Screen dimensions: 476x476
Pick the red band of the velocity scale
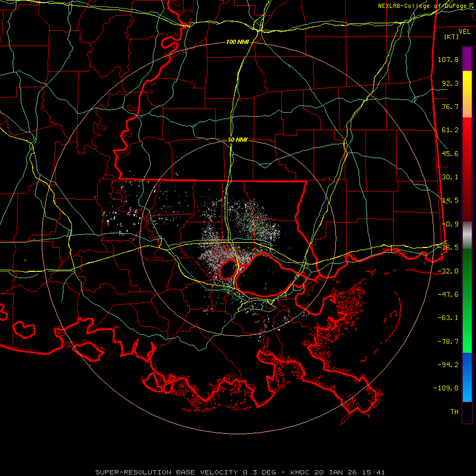pos(467,169)
